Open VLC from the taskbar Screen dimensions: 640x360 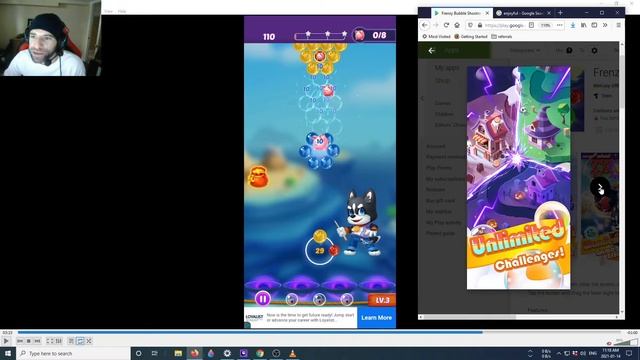292,353
